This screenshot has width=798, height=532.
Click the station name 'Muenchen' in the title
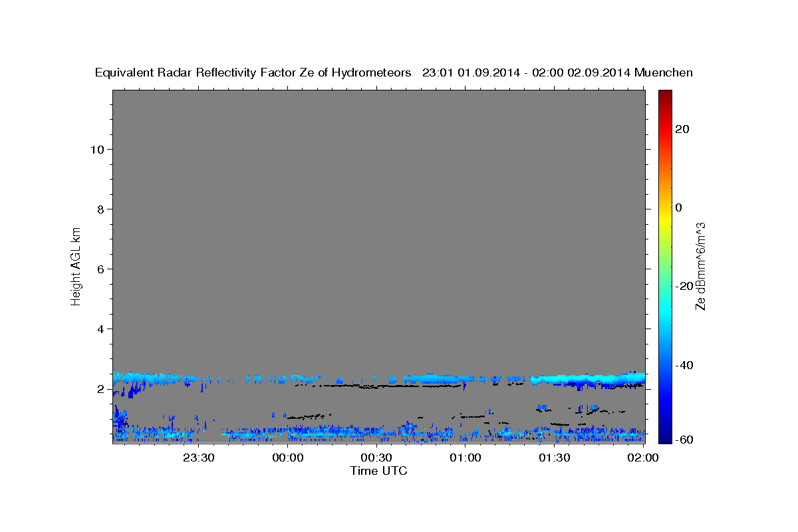[664, 72]
